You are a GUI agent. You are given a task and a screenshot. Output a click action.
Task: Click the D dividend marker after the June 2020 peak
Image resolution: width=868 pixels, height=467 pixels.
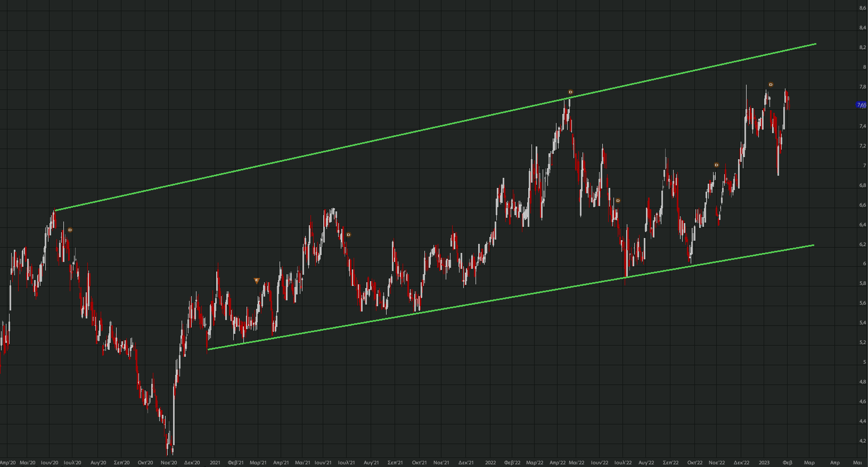[70, 230]
